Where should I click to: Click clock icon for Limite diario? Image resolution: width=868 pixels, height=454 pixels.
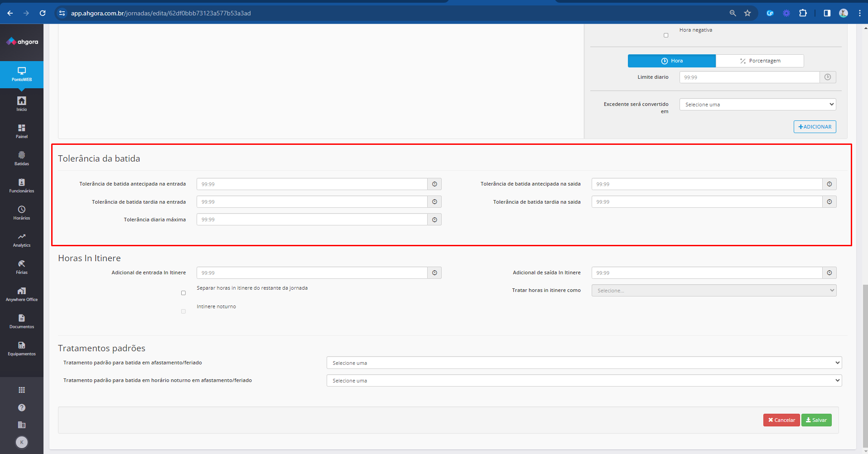point(828,77)
